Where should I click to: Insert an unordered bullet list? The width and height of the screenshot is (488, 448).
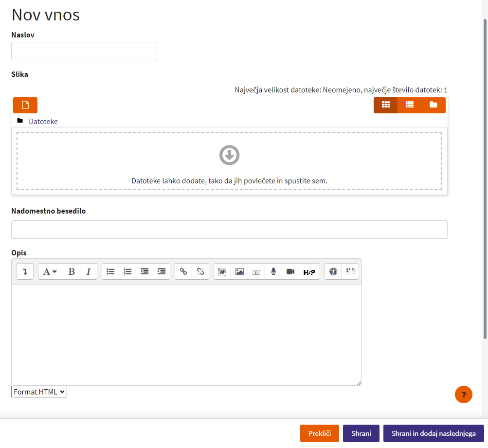point(110,272)
